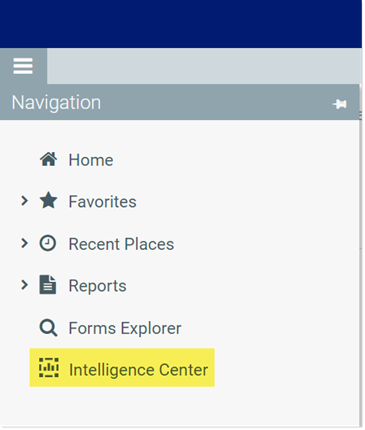Expand the Recent Places chevron

24,243
